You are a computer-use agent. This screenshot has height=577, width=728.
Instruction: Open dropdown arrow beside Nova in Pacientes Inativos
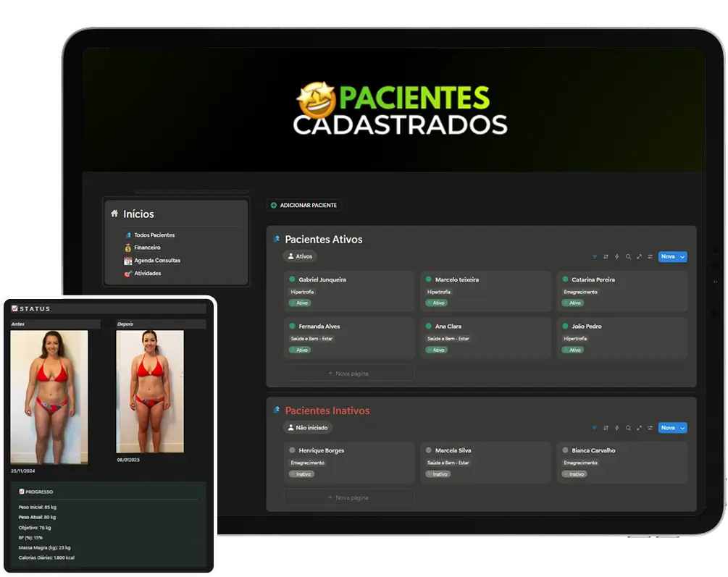[x=682, y=428]
